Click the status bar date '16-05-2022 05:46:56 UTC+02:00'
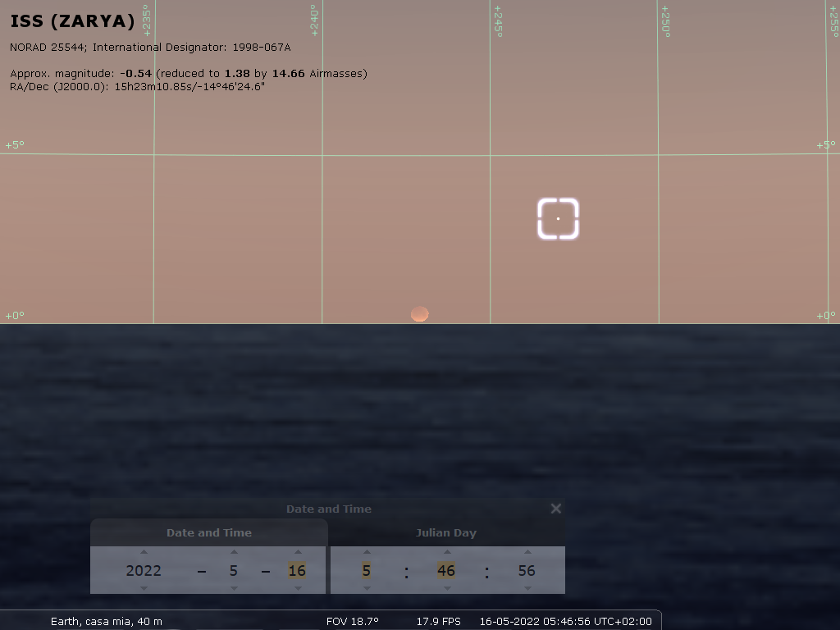Image resolution: width=840 pixels, height=630 pixels. coord(566,622)
